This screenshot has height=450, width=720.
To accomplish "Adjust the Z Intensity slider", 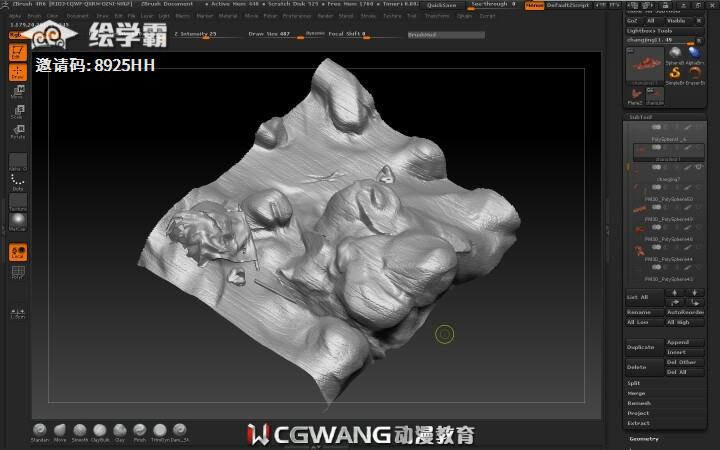I will [x=207, y=34].
